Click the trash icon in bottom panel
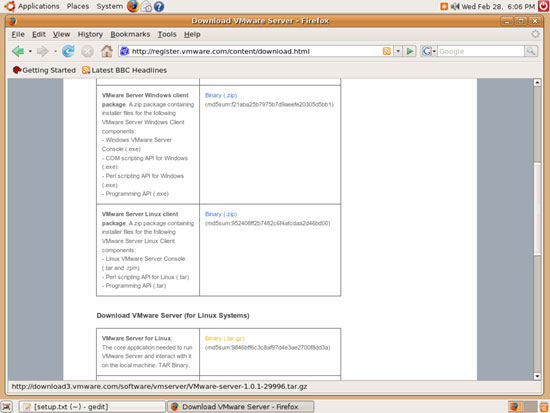550x413 pixels. pyautogui.click(x=544, y=407)
